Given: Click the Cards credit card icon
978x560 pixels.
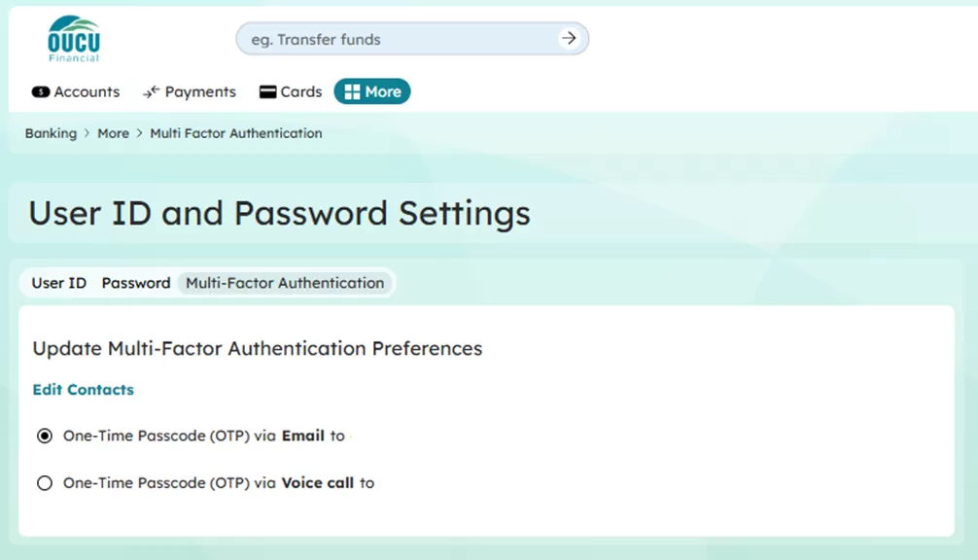Looking at the screenshot, I should coord(267,92).
